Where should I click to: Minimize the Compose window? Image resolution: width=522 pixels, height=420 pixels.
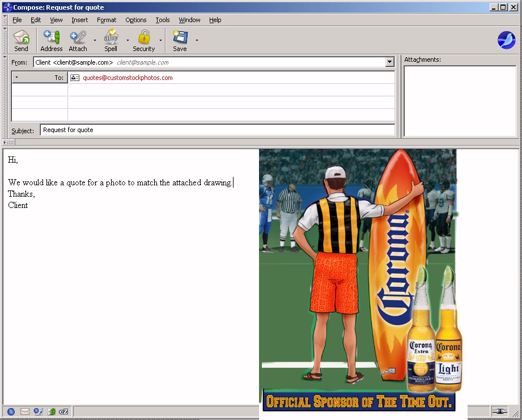point(494,7)
